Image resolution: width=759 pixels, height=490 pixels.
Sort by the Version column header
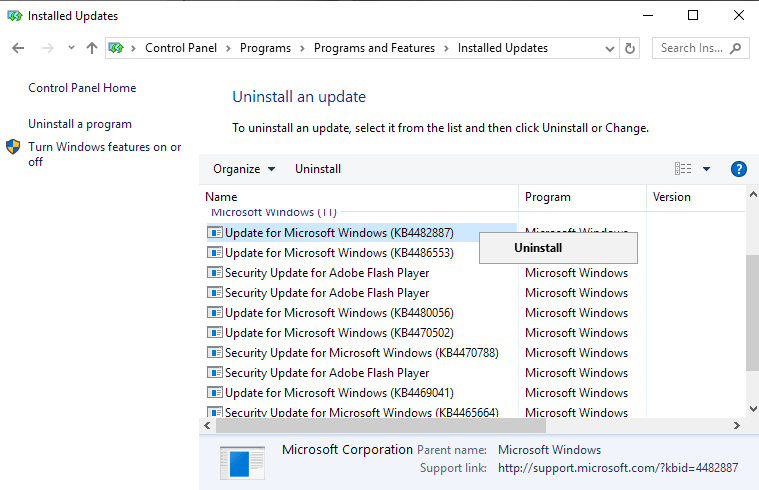pos(696,197)
